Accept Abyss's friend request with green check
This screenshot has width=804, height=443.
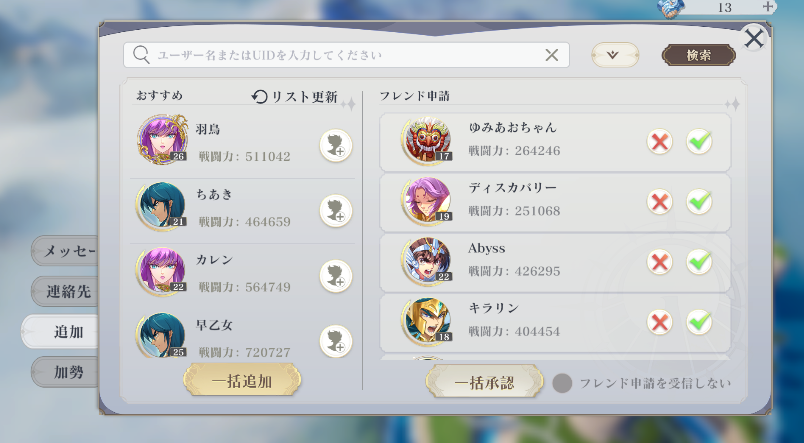point(699,262)
